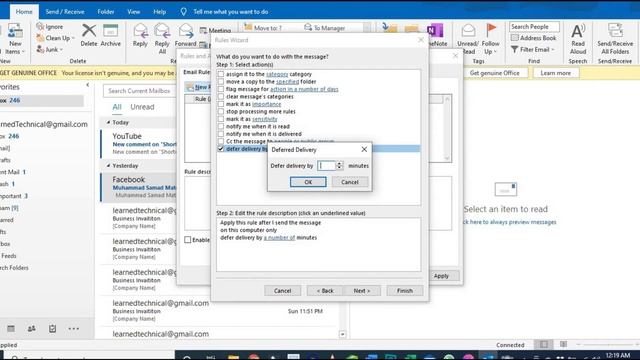
Task: Open People view in navigation bar
Action: pyautogui.click(x=31, y=329)
